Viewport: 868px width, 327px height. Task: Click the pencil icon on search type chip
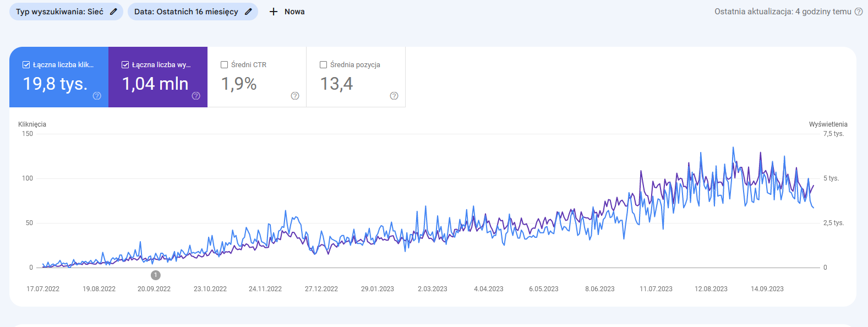[x=113, y=12]
